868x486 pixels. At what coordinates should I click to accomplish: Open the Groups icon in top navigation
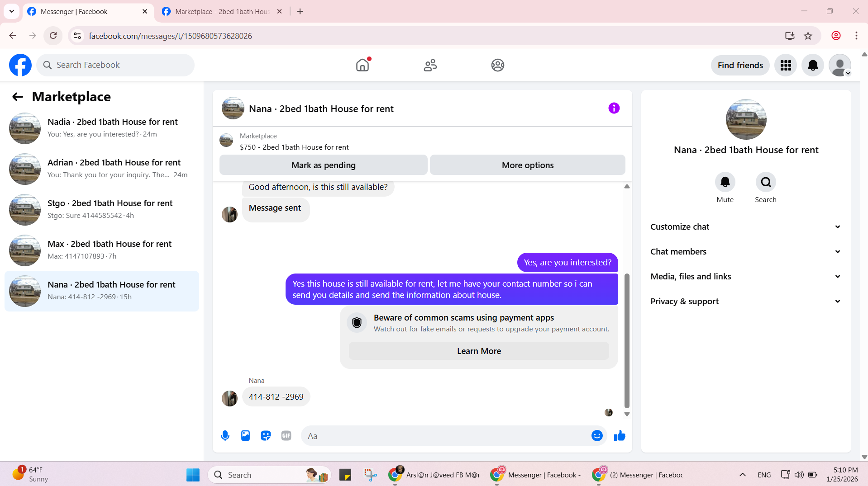(x=497, y=65)
